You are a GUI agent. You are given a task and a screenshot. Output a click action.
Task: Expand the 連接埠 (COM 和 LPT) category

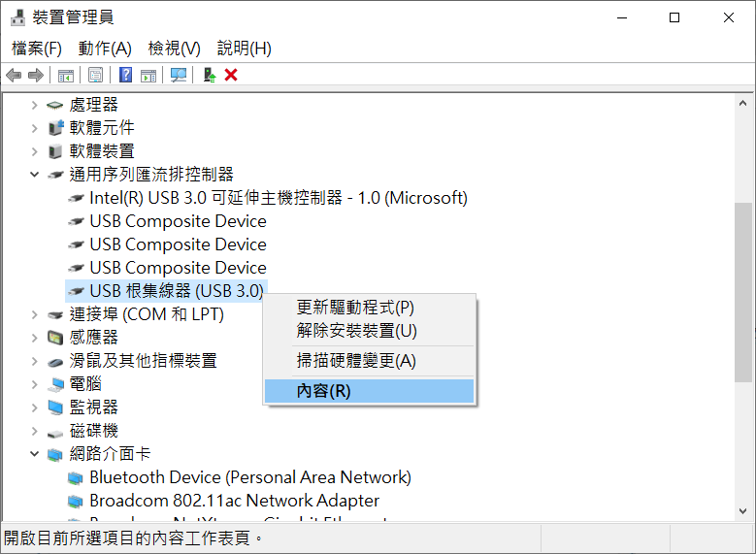(x=34, y=315)
